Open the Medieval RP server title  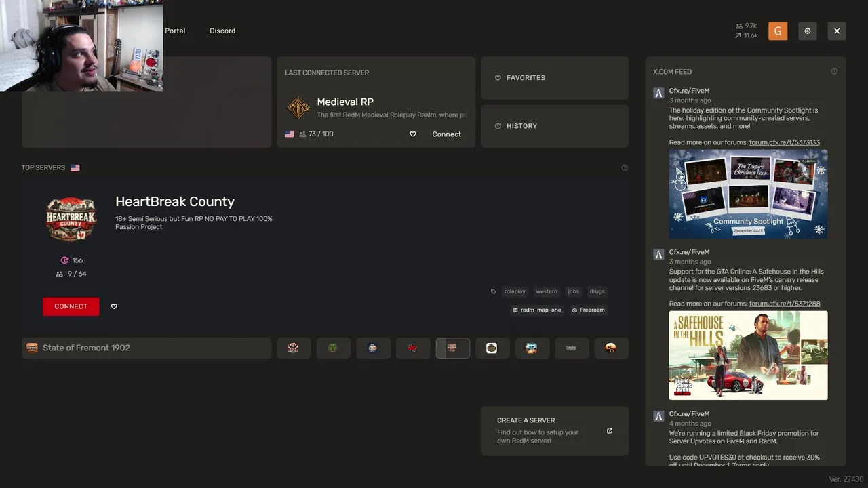(345, 102)
